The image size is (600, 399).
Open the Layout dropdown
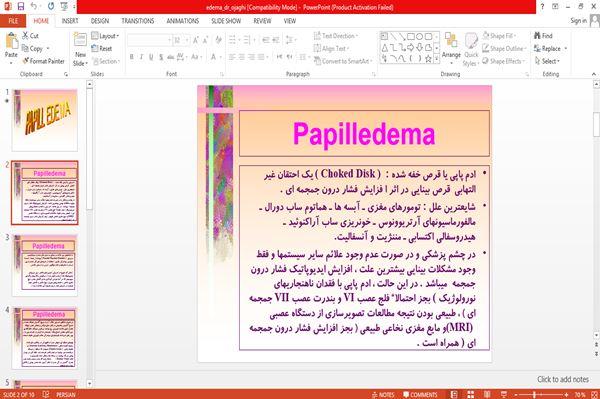click(105, 36)
